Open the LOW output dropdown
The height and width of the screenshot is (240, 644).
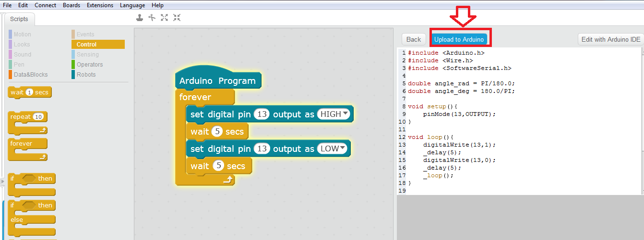333,149
